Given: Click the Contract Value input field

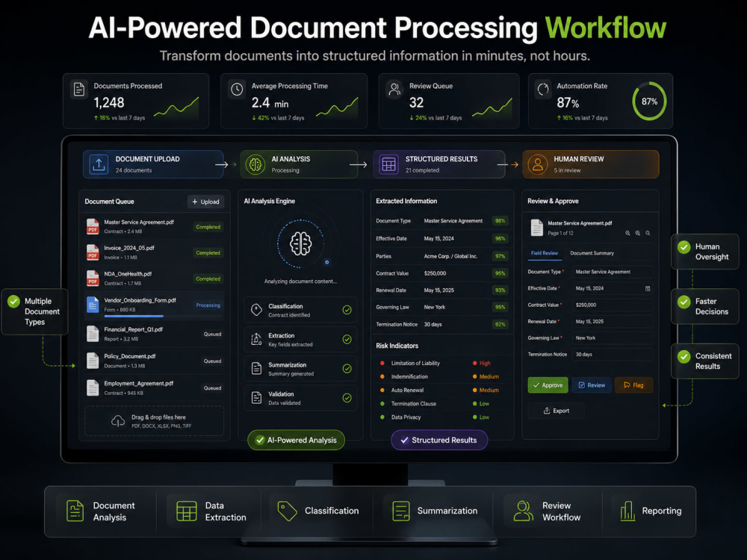Looking at the screenshot, I should 613,305.
